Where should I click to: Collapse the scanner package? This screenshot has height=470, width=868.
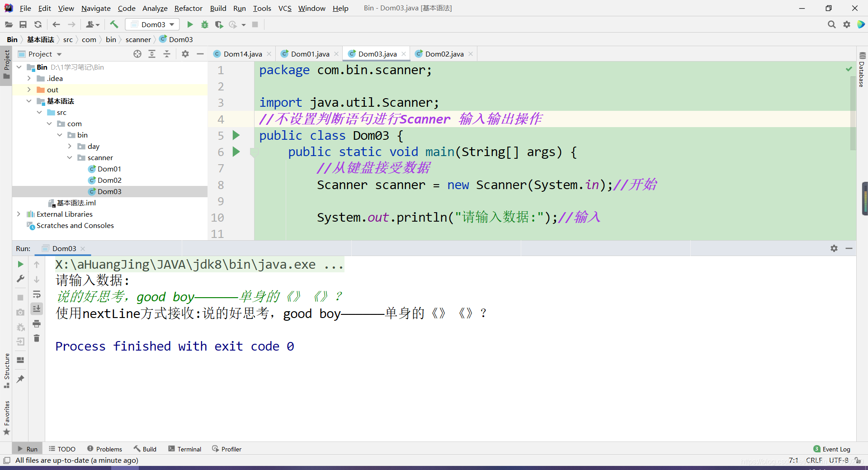[x=70, y=157]
